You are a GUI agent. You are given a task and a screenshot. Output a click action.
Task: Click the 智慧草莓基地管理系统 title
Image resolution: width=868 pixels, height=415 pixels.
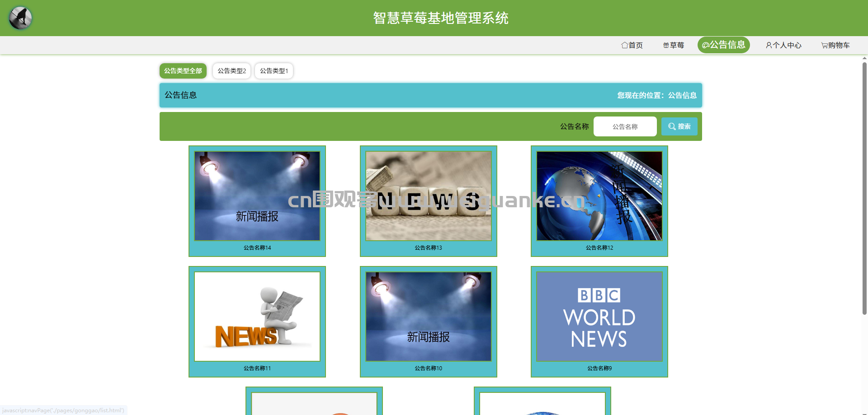[x=441, y=18]
